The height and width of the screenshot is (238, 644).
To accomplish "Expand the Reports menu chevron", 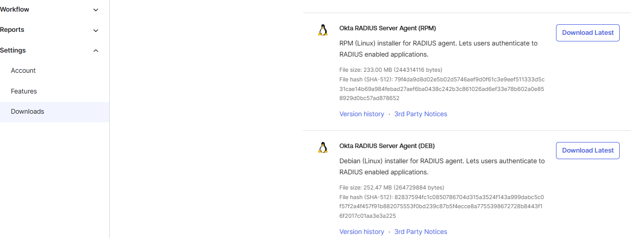I will tap(96, 30).
